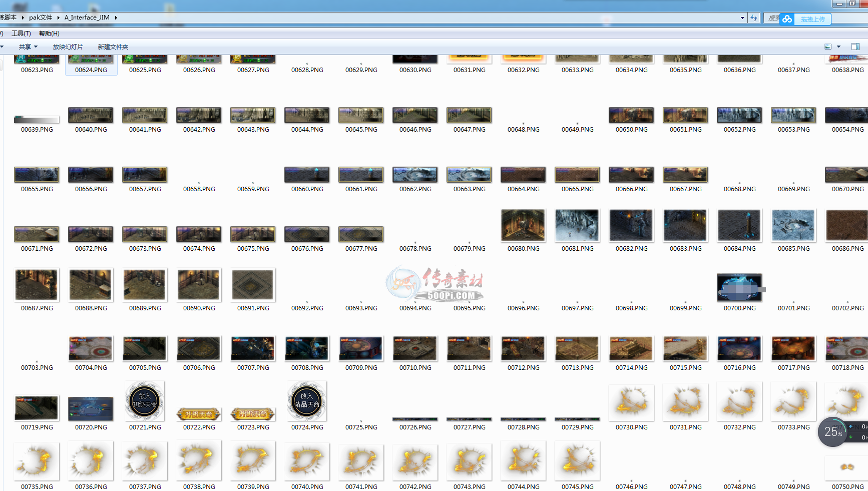This screenshot has height=491, width=868.
Task: Select thumbnail 00677.PNG
Action: coord(361,234)
